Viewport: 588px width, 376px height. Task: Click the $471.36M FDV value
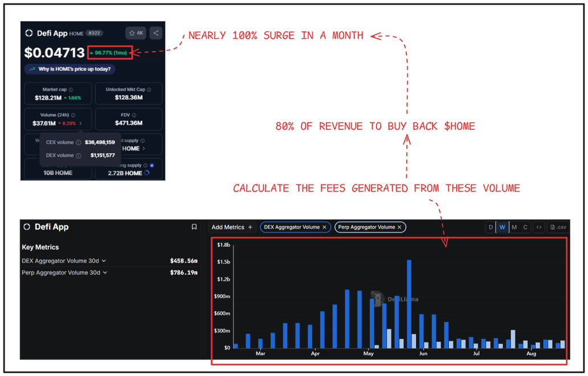[x=129, y=123]
